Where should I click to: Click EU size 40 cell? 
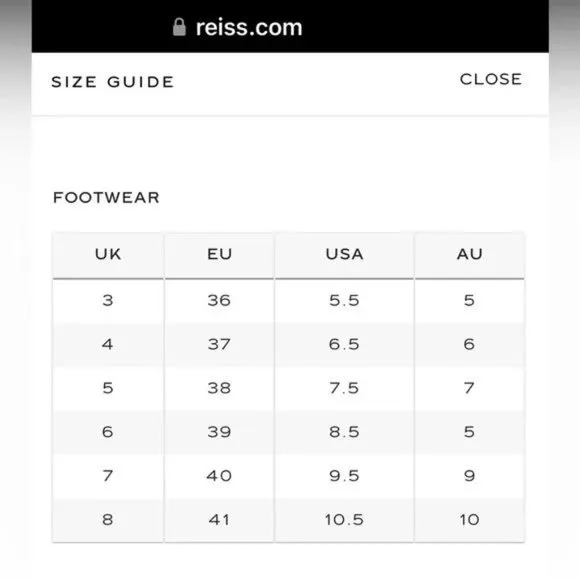coord(219,476)
